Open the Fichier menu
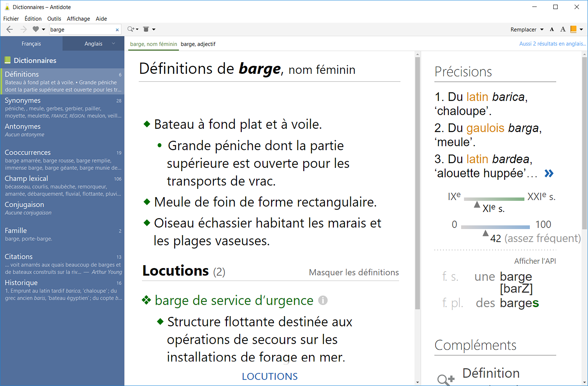The height and width of the screenshot is (386, 588). [11, 19]
